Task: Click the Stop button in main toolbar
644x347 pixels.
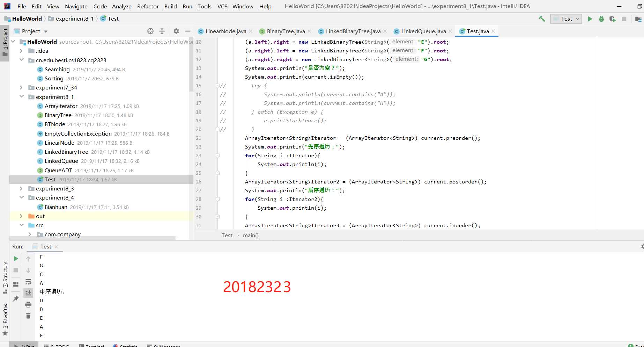Action: (624, 19)
